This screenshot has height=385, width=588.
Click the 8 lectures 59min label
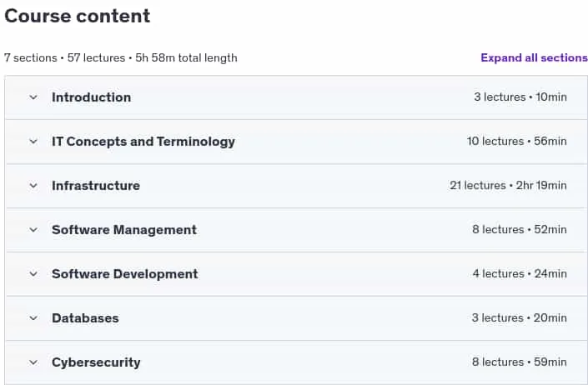(520, 362)
